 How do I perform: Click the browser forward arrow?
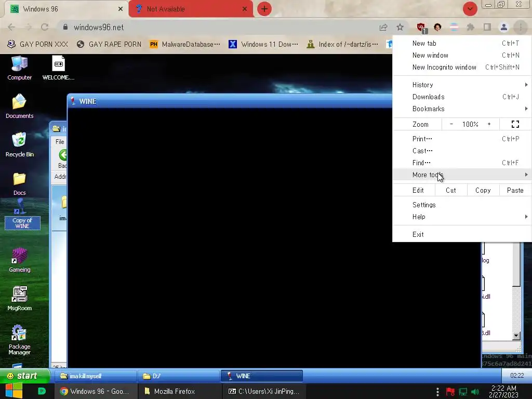click(x=28, y=27)
